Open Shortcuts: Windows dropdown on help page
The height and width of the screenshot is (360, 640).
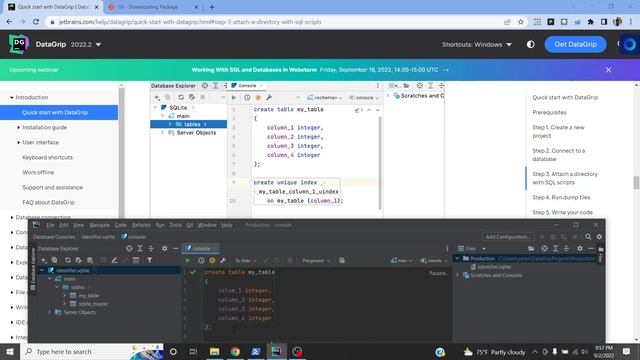pos(477,44)
